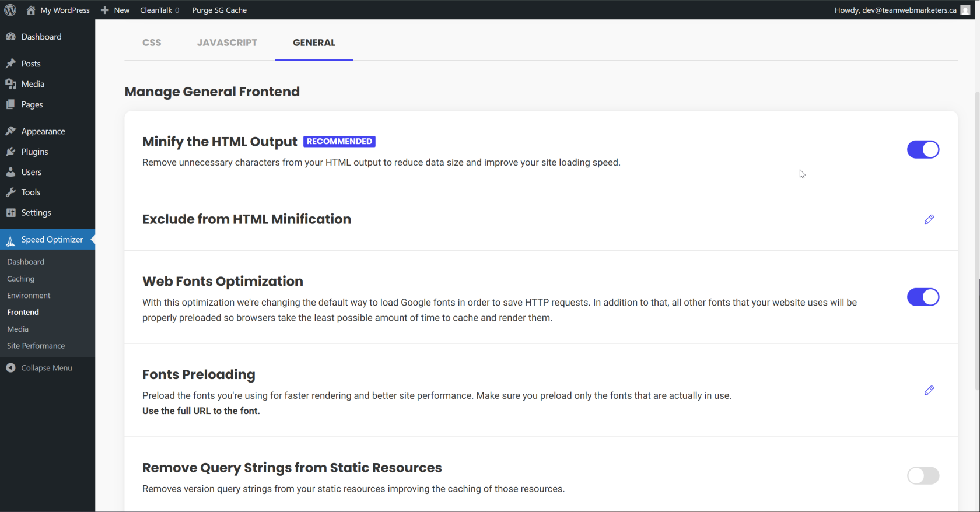
Task: Open the My WordPress home icon
Action: (31, 10)
